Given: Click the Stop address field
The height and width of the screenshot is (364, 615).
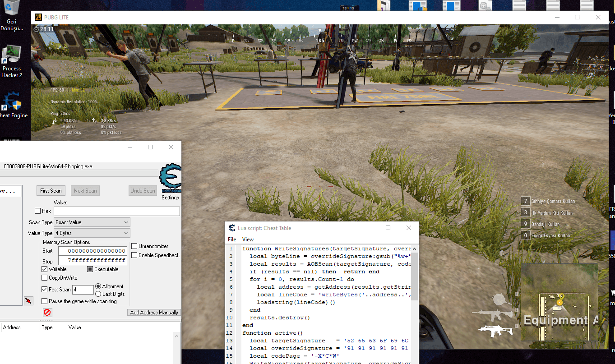Looking at the screenshot, I should tap(92, 261).
